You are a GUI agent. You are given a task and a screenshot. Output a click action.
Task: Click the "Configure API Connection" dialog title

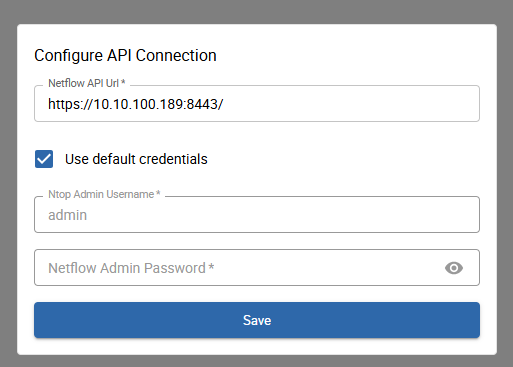125,55
